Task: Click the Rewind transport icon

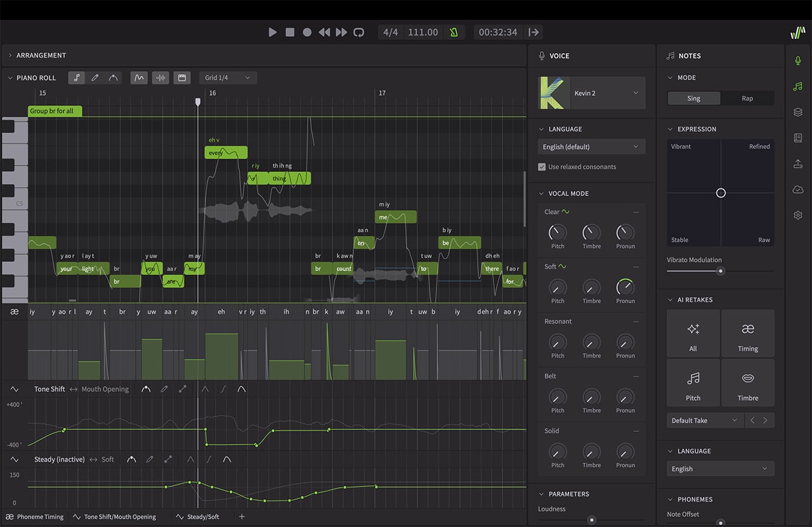Action: click(324, 32)
